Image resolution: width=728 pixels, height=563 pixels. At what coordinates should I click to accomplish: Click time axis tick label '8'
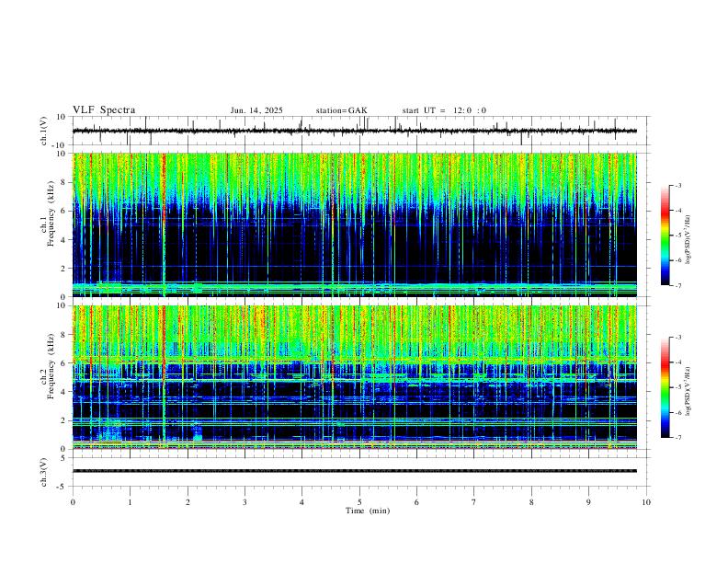531,502
